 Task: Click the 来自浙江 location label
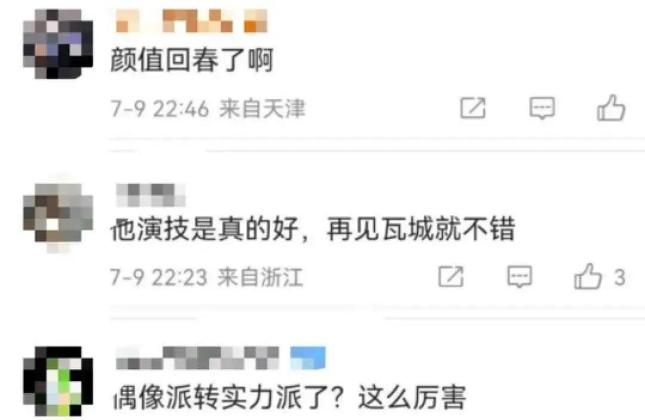[x=260, y=277]
